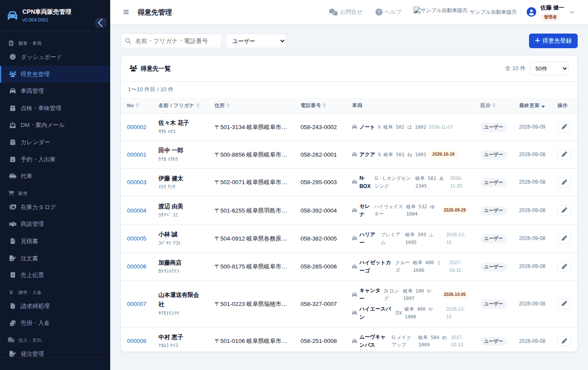Sort by 区分 column header
This screenshot has width=588, height=370.
pos(488,105)
